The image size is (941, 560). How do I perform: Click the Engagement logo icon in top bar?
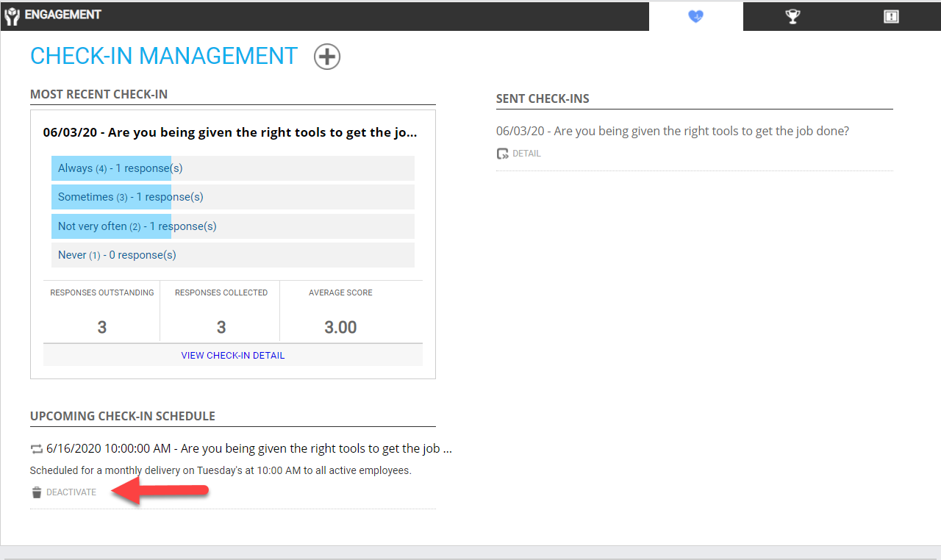pyautogui.click(x=12, y=15)
